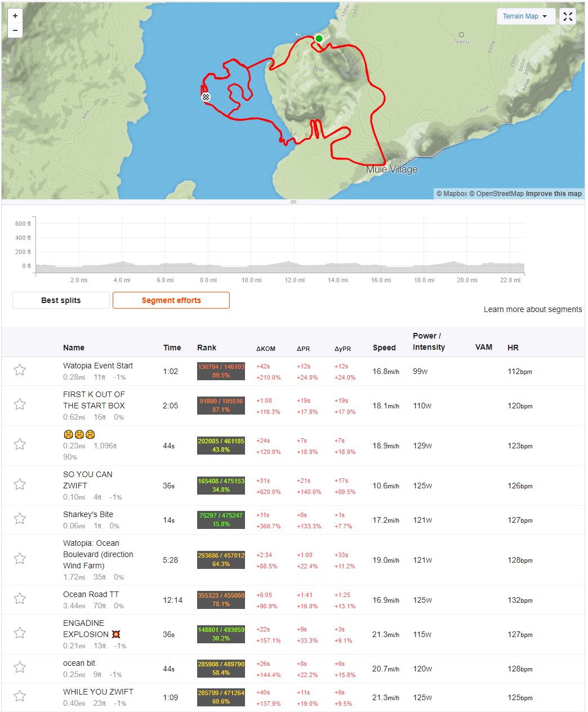
Task: Click rank badge 285799 / 471264
Action: click(x=221, y=697)
